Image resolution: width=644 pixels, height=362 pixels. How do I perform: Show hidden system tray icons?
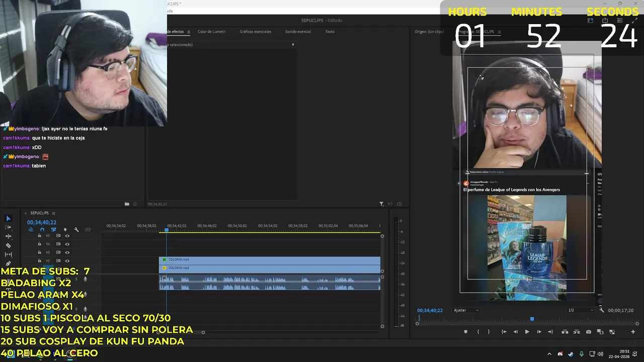tap(549, 354)
